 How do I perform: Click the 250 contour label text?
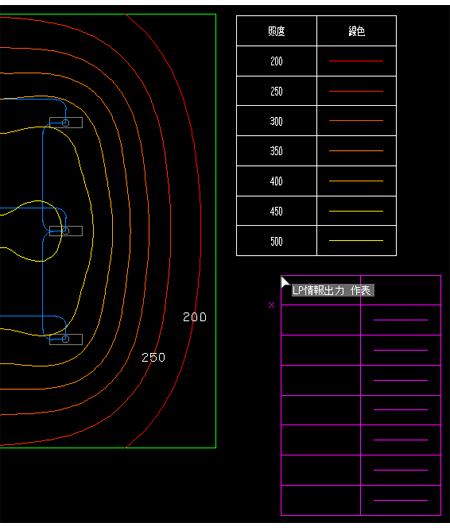pos(153,358)
